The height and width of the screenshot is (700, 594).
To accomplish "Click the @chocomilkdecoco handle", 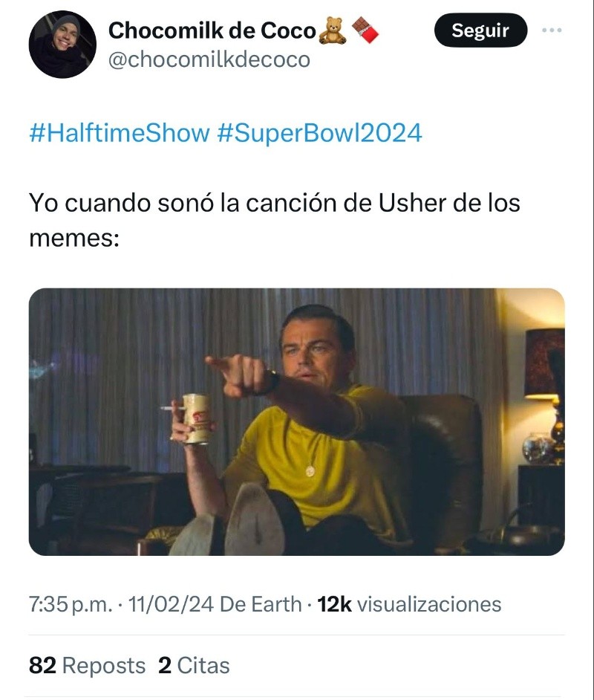I will 209,59.
